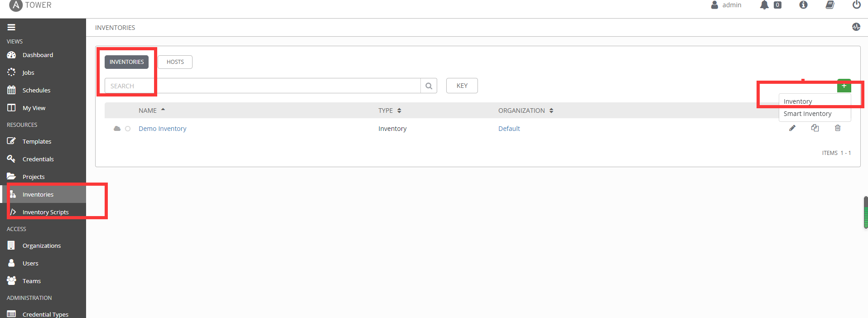Click the logout power icon
The width and height of the screenshot is (868, 318).
click(x=856, y=5)
